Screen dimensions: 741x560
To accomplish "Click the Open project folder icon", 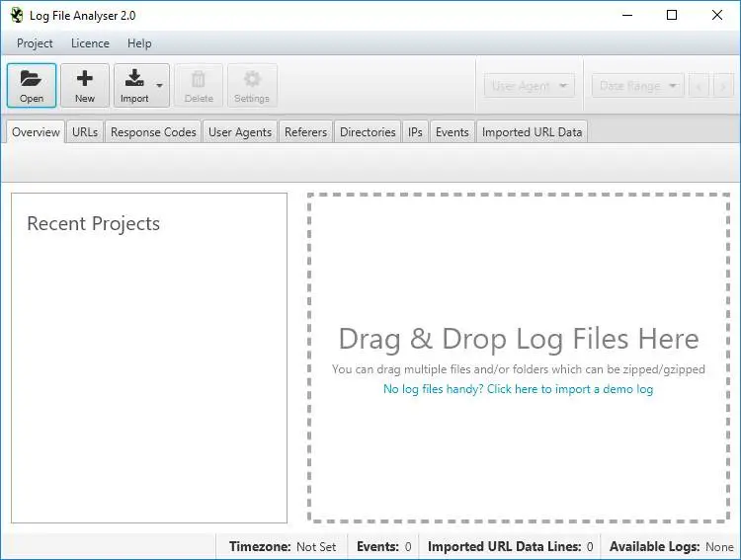I will (32, 78).
